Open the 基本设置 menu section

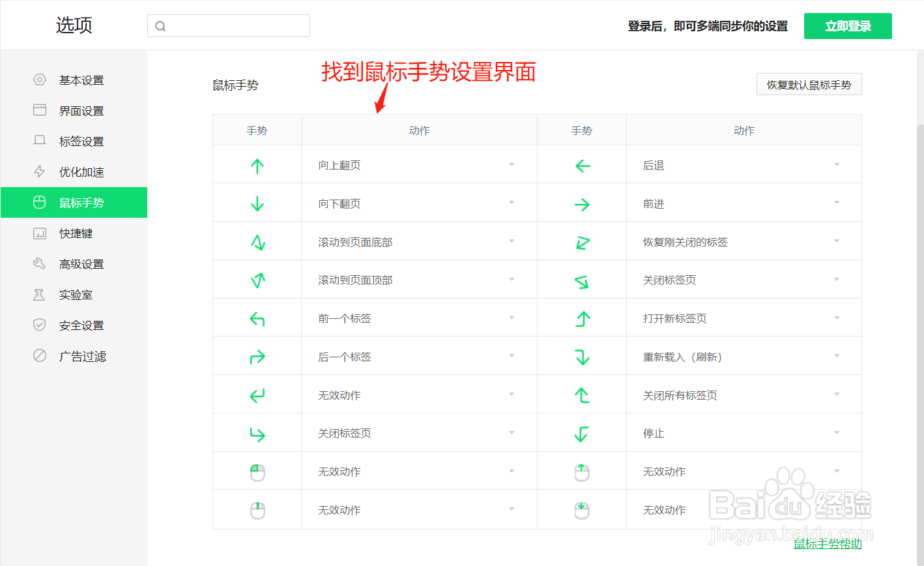(x=81, y=80)
